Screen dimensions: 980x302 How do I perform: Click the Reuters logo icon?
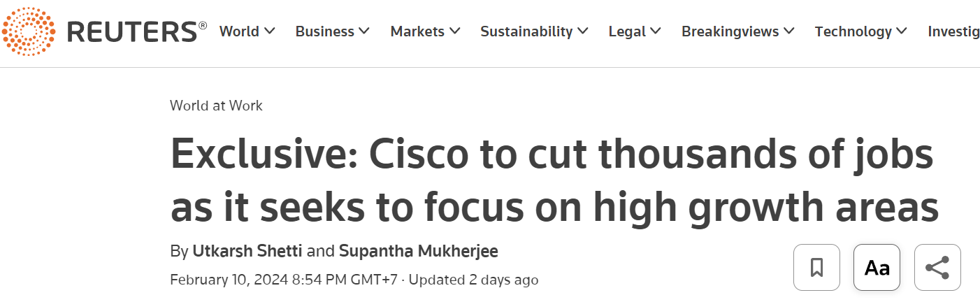[28, 31]
